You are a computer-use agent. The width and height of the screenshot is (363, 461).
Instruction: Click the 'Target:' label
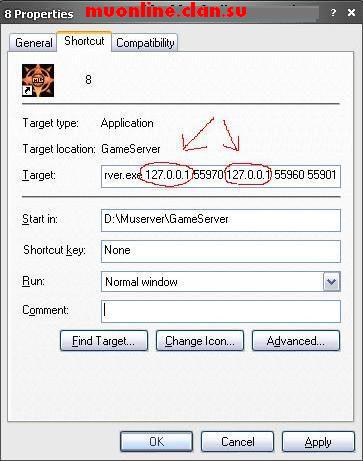pos(39,175)
